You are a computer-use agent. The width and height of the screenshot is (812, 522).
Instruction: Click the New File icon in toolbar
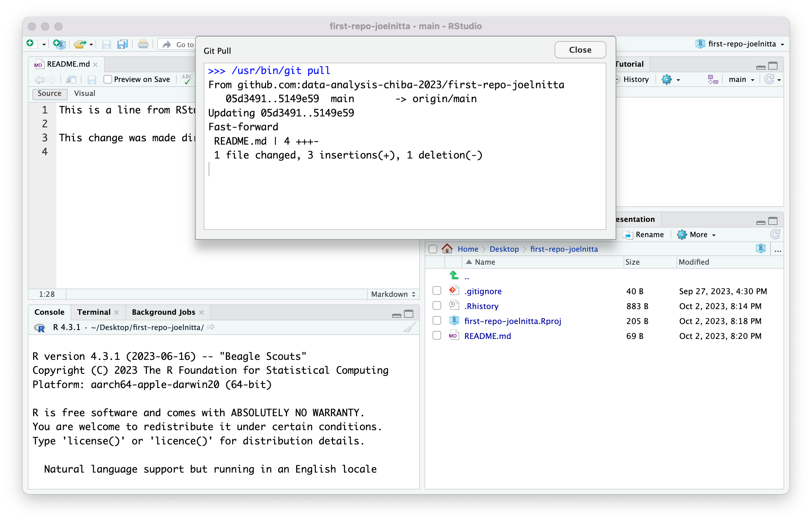click(x=31, y=44)
